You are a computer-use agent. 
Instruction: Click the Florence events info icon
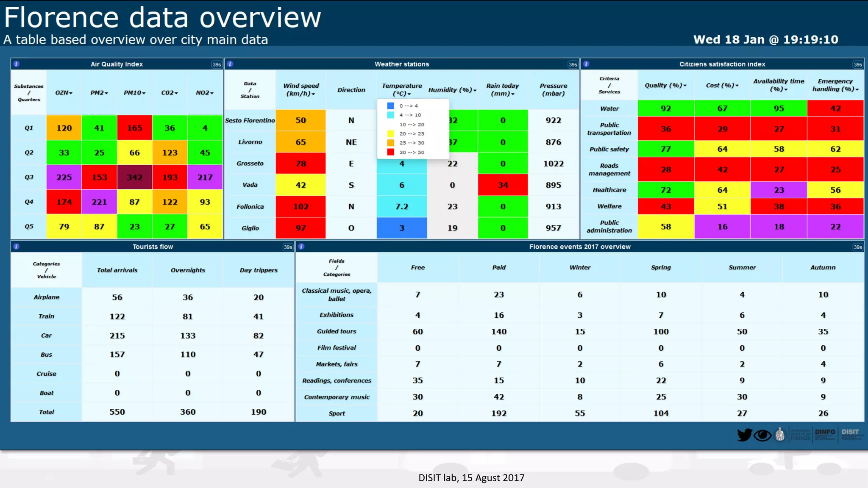click(301, 247)
